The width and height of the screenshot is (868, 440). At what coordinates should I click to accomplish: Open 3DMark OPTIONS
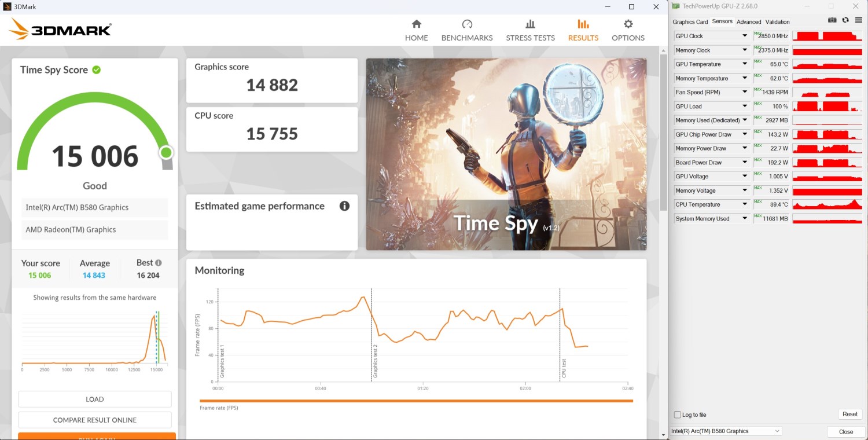tap(628, 30)
